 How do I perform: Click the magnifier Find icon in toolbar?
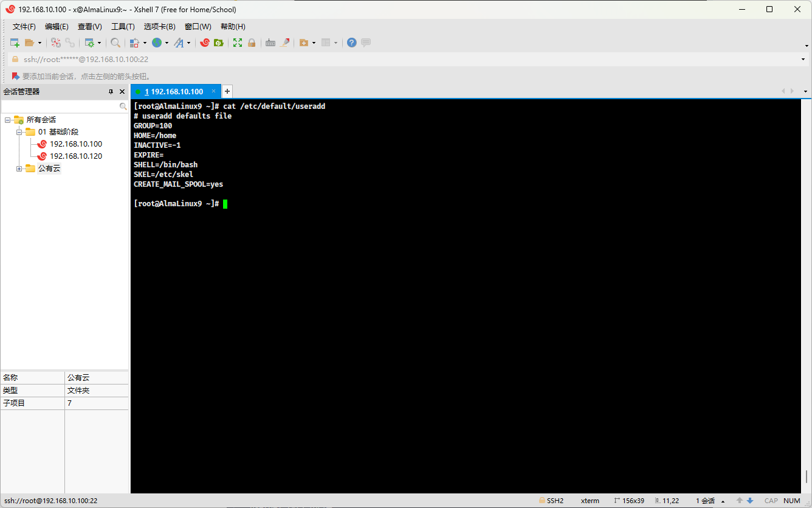coord(115,43)
